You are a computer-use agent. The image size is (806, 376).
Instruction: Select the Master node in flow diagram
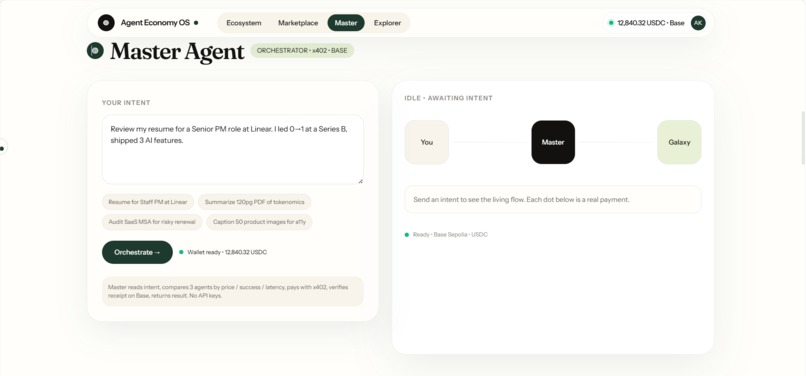pos(553,142)
